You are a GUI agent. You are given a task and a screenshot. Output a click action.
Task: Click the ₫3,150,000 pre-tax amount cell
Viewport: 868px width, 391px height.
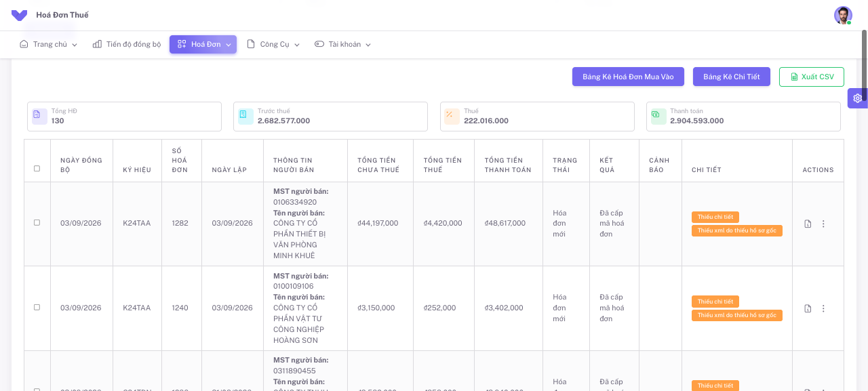coord(376,308)
